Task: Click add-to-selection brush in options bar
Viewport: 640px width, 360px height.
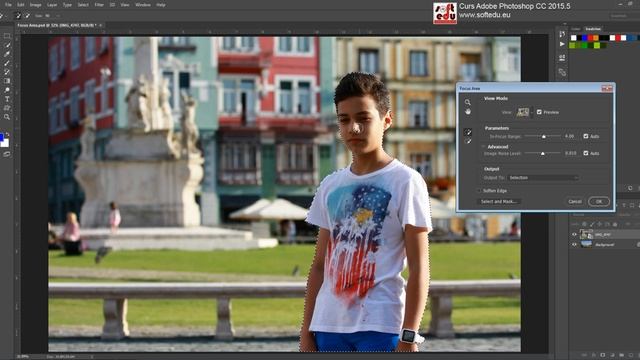Action: (18, 16)
